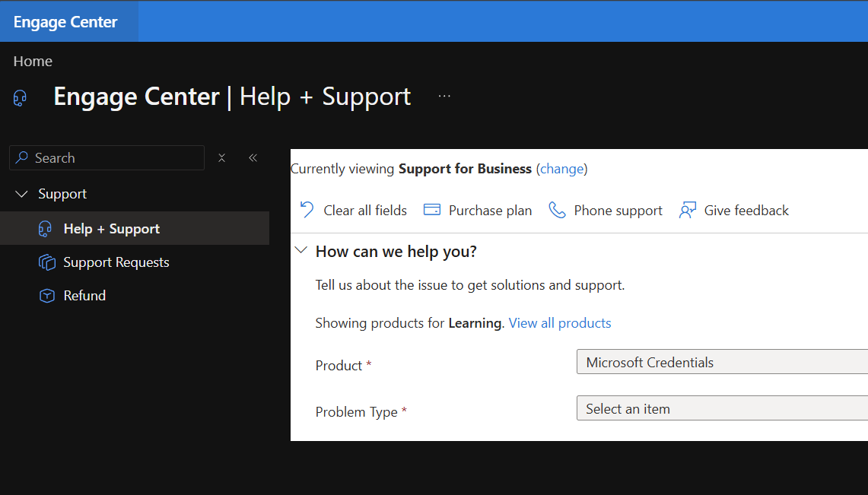The width and height of the screenshot is (868, 495).
Task: Click into the sidebar Search field
Action: (x=107, y=158)
